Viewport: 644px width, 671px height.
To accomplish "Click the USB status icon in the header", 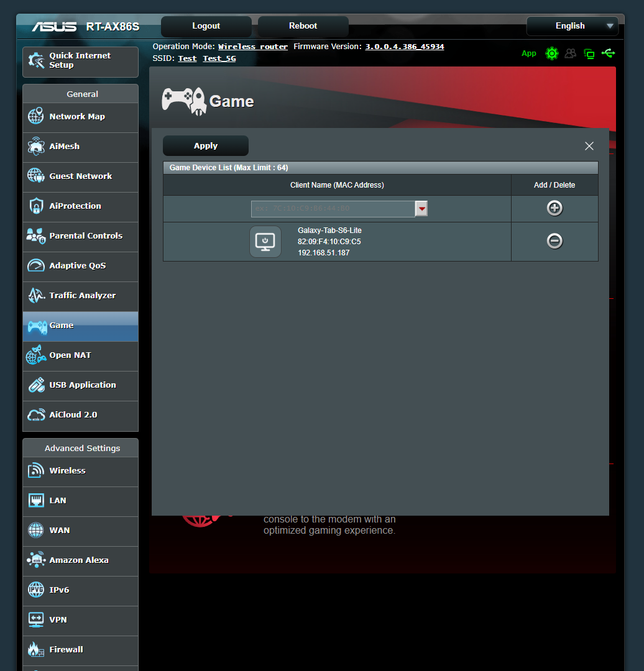I will (x=608, y=53).
